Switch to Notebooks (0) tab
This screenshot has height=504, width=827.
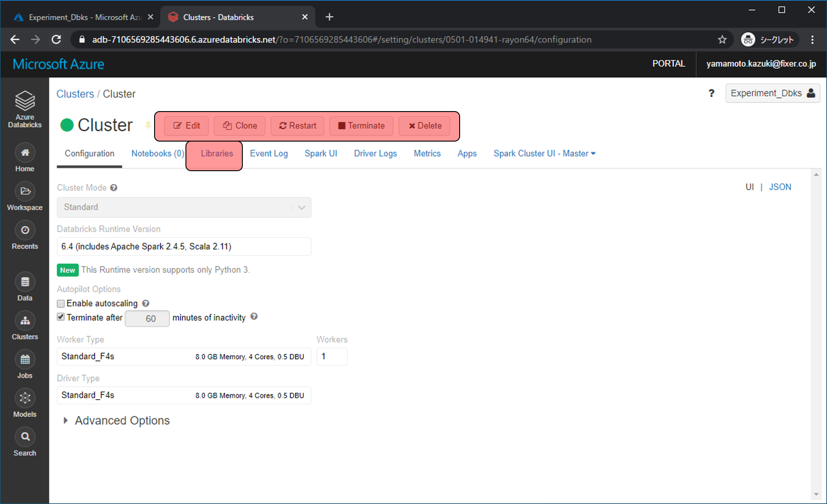[x=158, y=153]
